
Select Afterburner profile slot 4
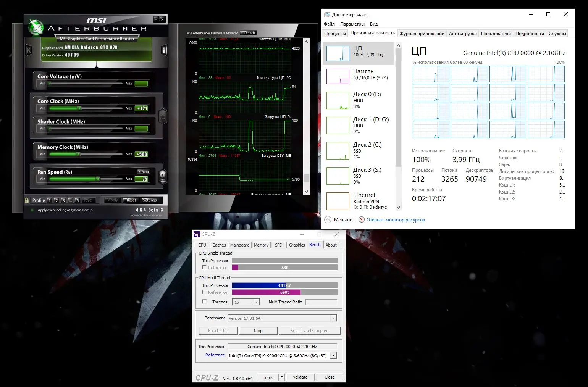pos(70,200)
